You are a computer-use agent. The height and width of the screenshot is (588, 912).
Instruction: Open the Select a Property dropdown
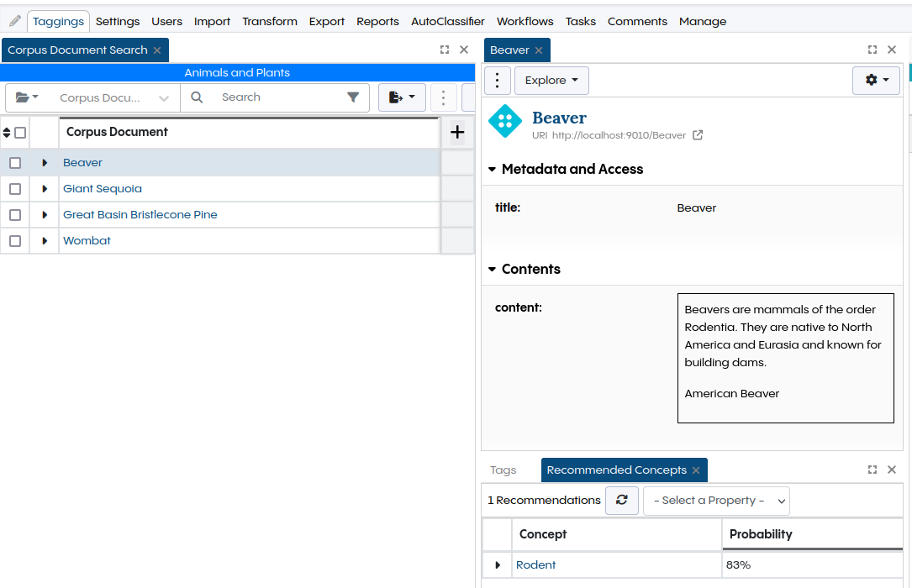pos(716,501)
